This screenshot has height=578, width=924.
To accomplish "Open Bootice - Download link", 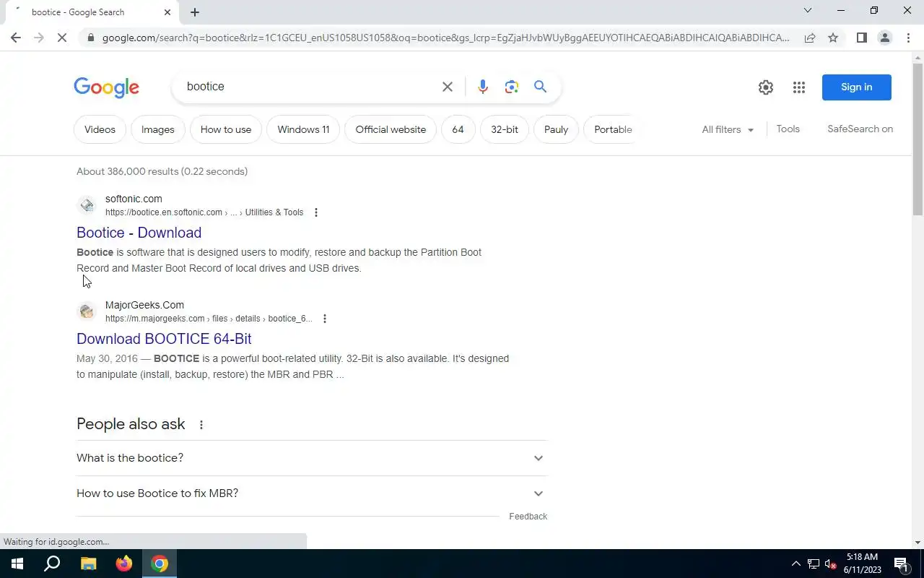I will pyautogui.click(x=139, y=233).
